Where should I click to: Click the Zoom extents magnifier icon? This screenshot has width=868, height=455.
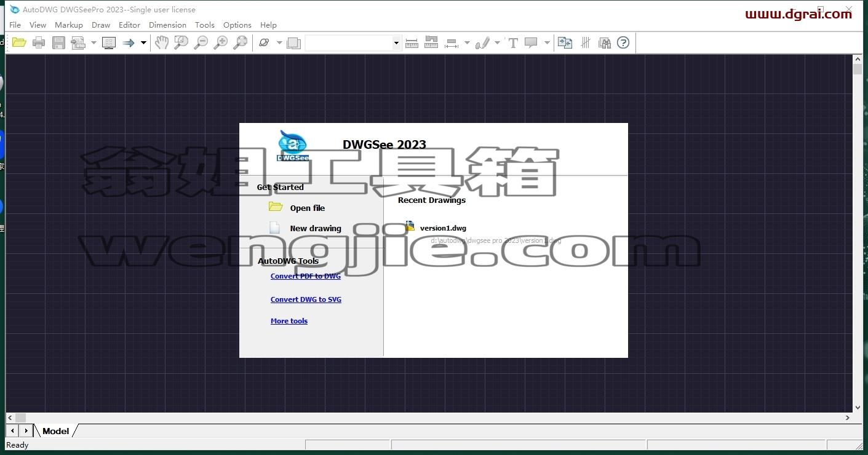coord(241,42)
